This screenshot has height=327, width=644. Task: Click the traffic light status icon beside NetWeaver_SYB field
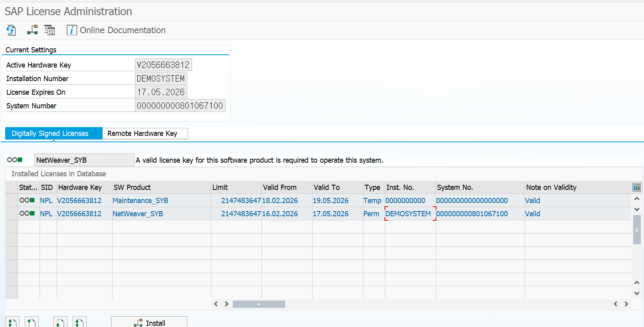pyautogui.click(x=15, y=160)
